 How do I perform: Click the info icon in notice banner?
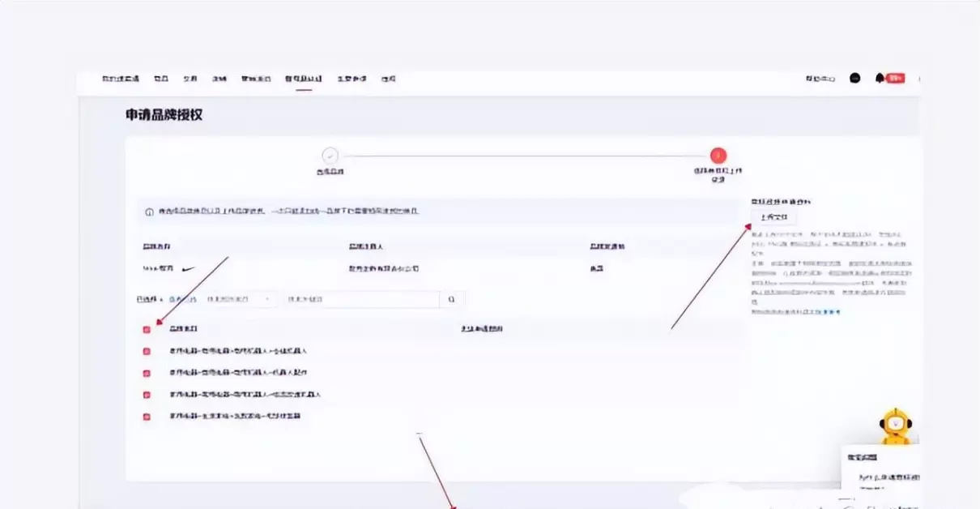coord(149,212)
